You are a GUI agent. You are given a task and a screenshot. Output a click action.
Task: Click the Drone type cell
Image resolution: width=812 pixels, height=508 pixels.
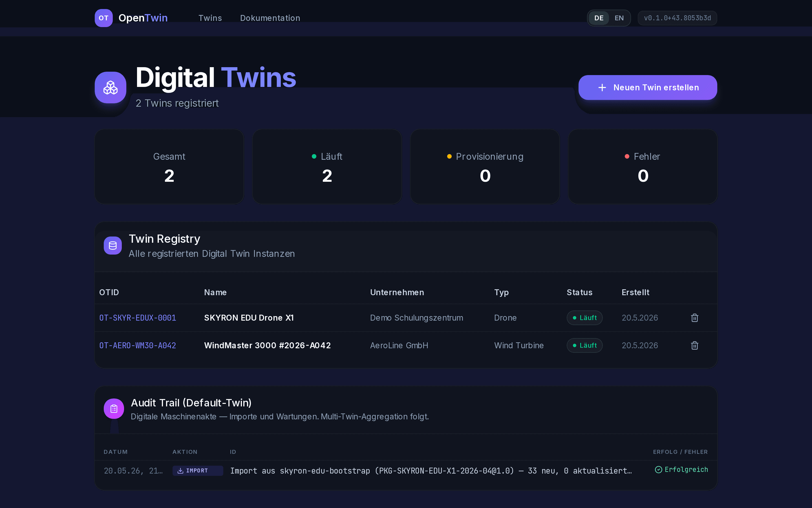[505, 318]
